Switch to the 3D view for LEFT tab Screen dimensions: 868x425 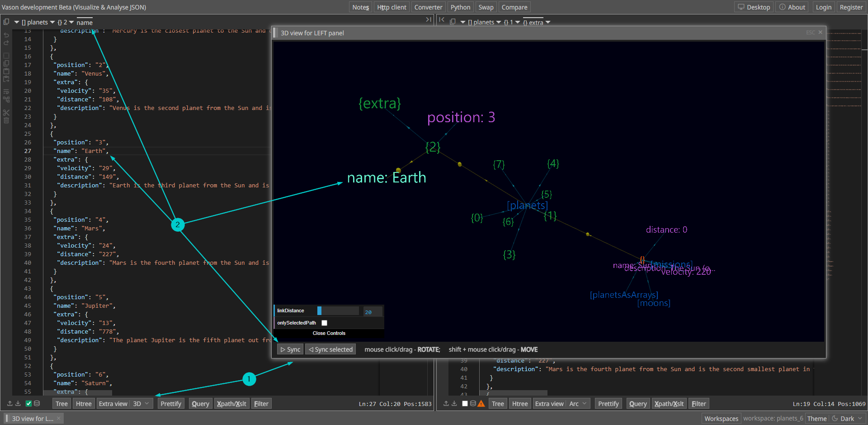tap(33, 419)
